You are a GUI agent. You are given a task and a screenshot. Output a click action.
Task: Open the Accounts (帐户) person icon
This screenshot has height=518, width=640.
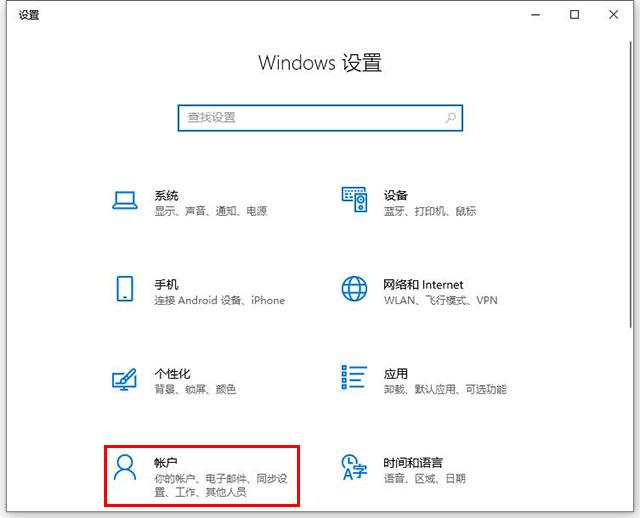point(124,467)
